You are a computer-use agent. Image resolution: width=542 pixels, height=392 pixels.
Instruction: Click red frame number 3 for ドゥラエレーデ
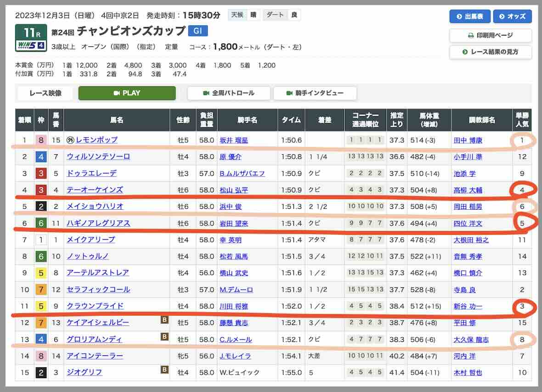click(x=41, y=173)
